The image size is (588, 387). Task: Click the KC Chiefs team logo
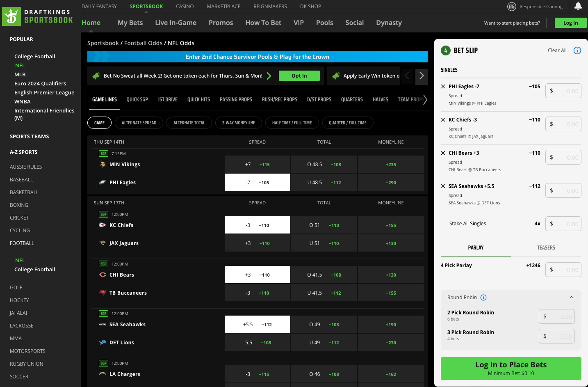[x=103, y=225]
